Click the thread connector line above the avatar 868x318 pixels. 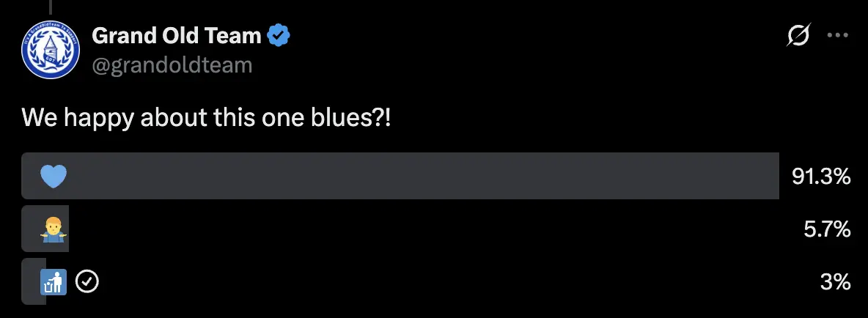50,7
